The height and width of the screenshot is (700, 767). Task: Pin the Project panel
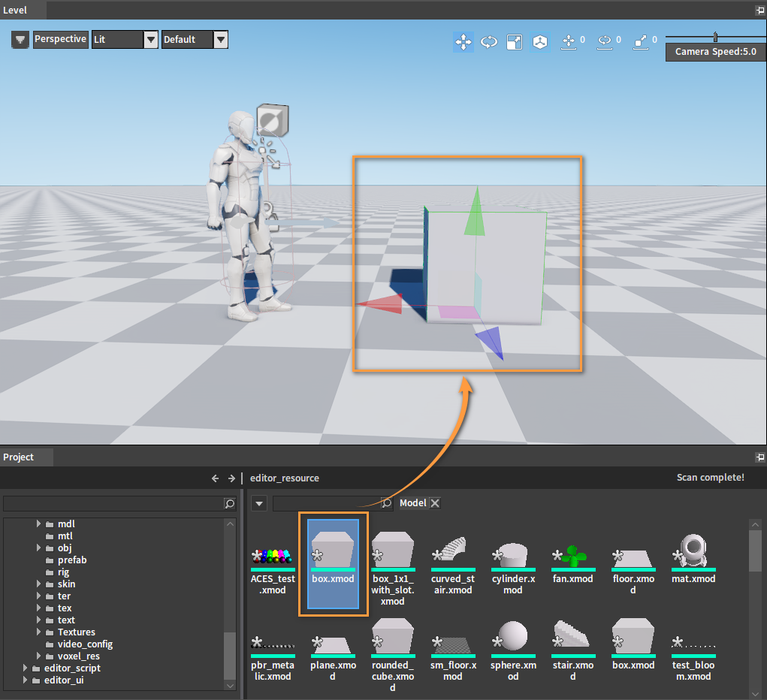760,457
